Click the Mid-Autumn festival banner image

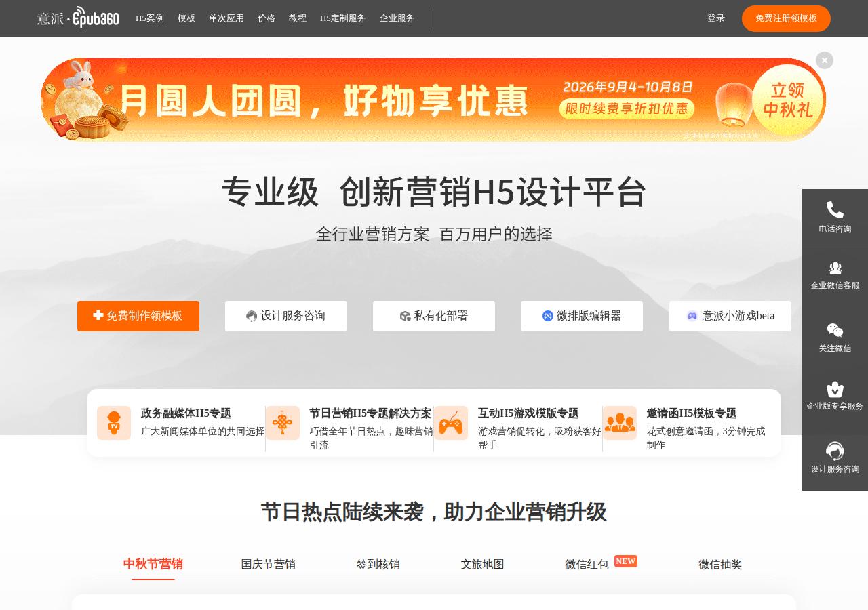click(433, 100)
